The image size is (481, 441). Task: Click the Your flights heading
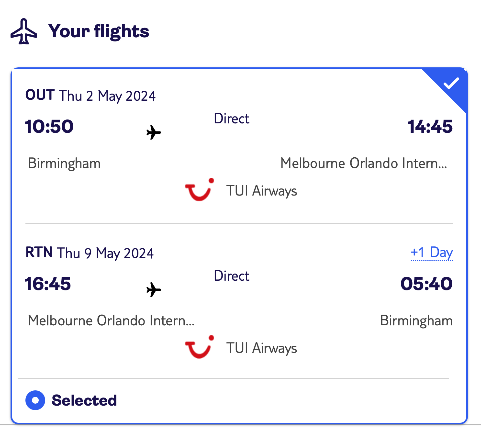coord(99,31)
